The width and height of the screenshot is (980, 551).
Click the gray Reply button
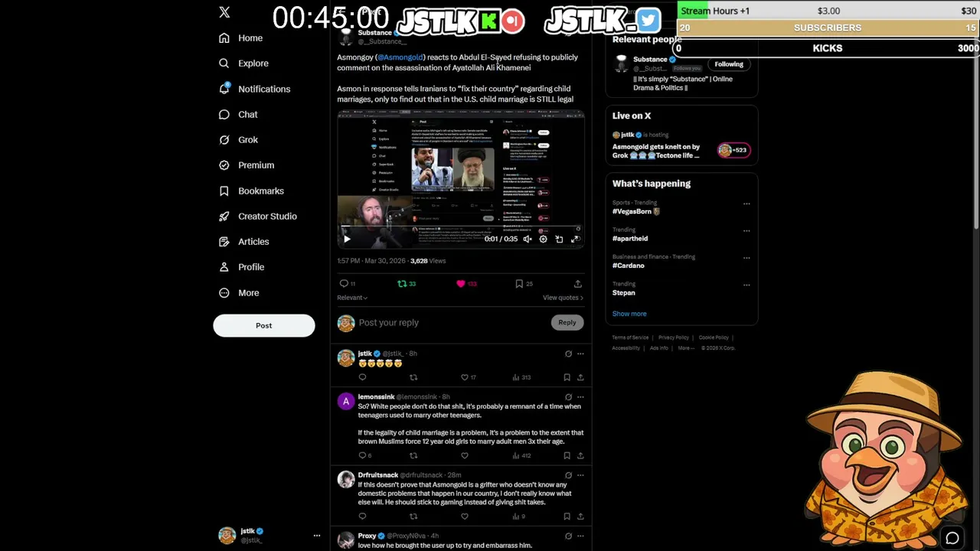coord(567,323)
